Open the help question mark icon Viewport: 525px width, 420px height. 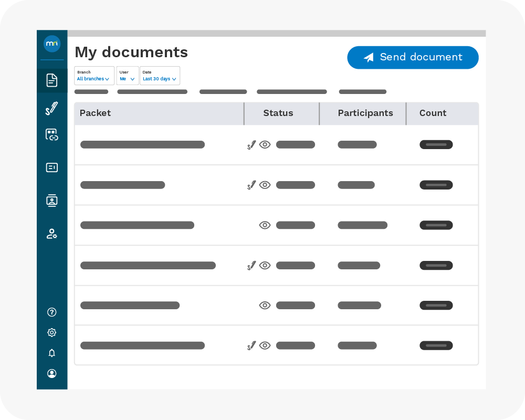click(x=51, y=312)
